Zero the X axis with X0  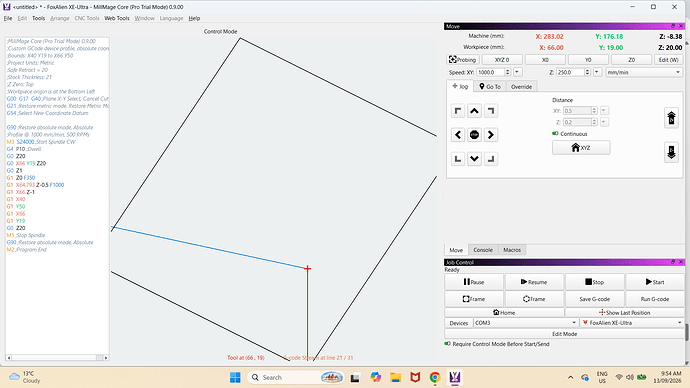pos(545,59)
